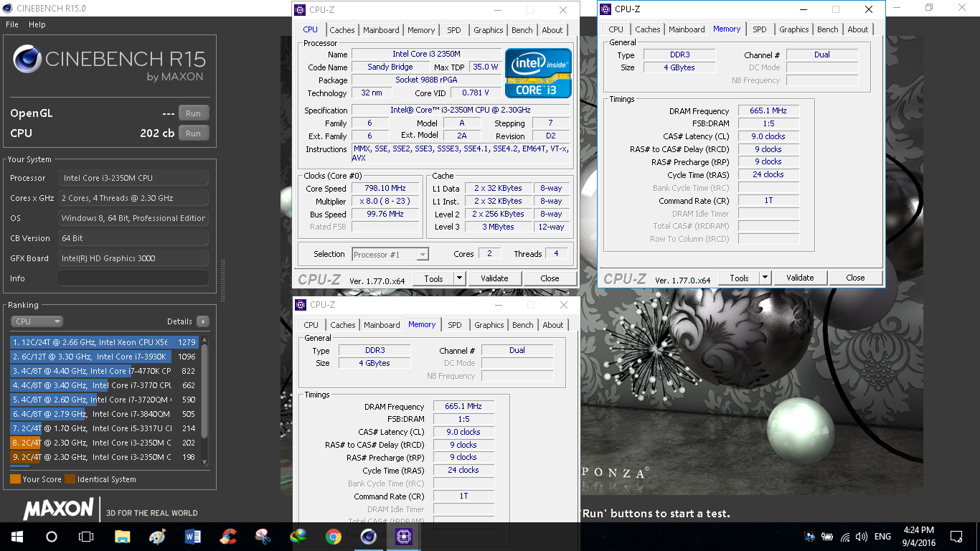This screenshot has width=980, height=551.
Task: Check battery status in system tray
Action: [827, 537]
